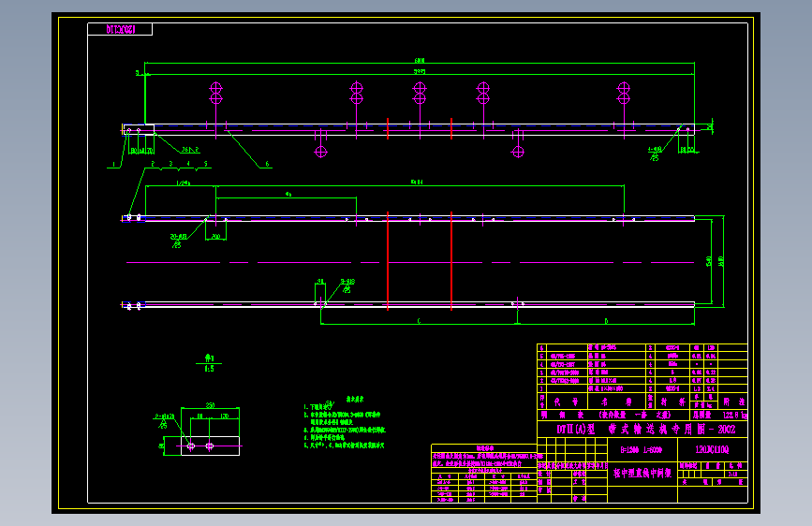Click the "120JC110Q" drawing number in title block

pos(712,449)
